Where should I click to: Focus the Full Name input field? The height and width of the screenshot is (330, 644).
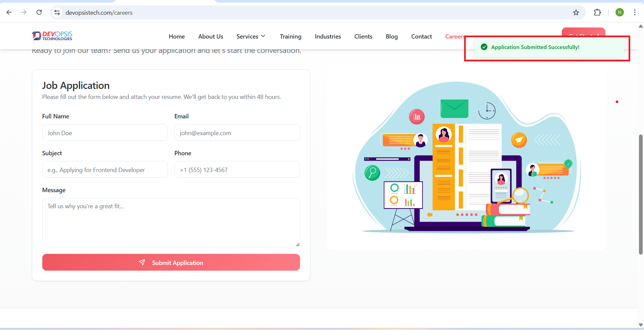pyautogui.click(x=105, y=133)
